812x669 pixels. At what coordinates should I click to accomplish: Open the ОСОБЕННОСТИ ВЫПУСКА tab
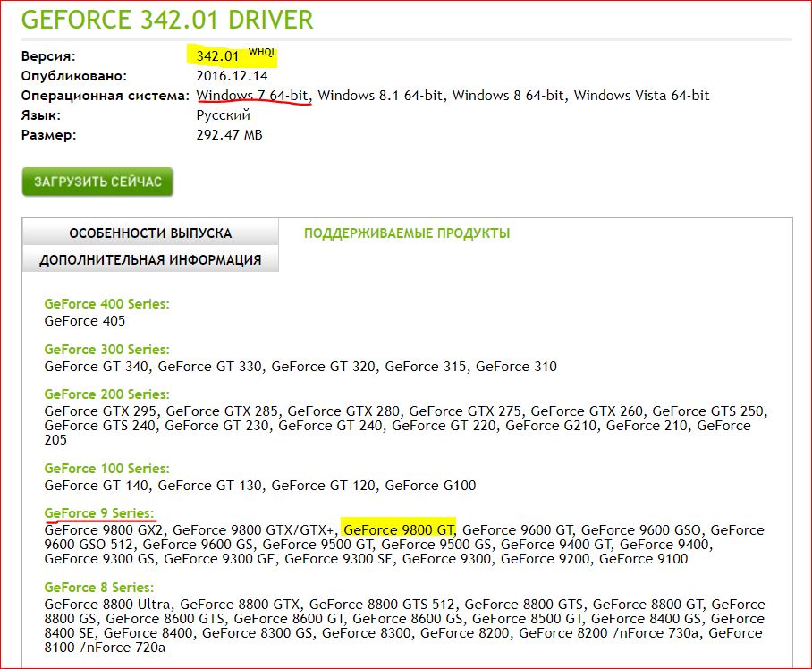[x=150, y=233]
